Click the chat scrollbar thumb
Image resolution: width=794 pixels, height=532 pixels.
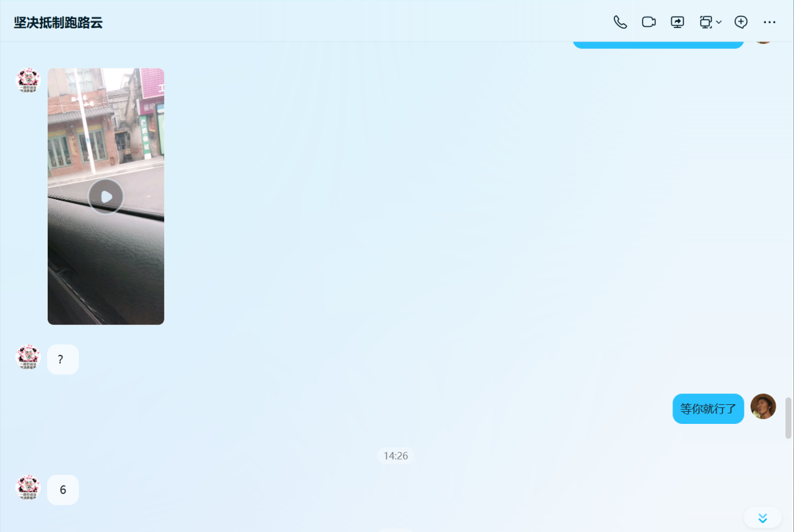[x=788, y=418]
